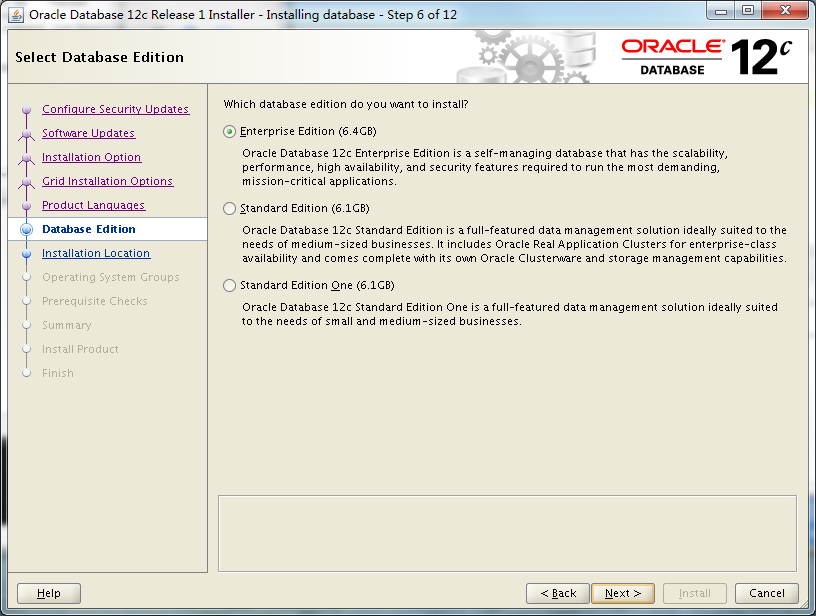Open the Configure Security Updates step

pyautogui.click(x=115, y=109)
